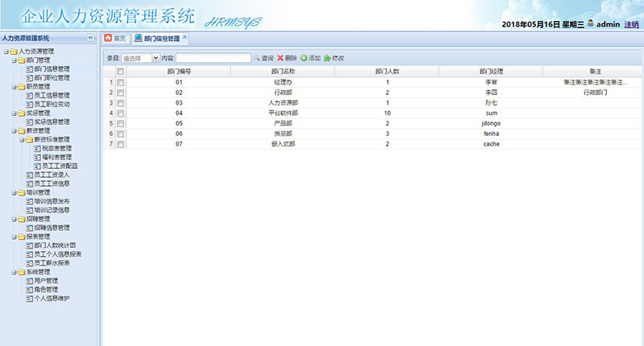
Task: Switch to the 首页 home tab
Action: (115, 38)
